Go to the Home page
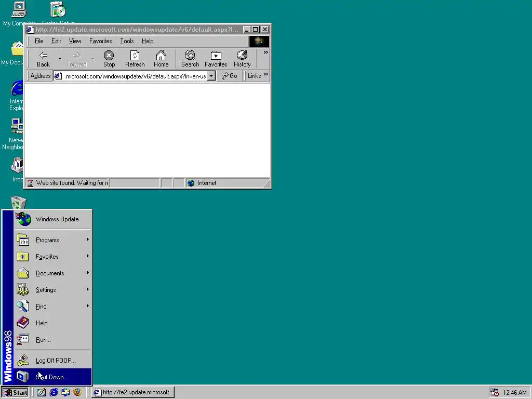The image size is (532, 399). point(161,59)
